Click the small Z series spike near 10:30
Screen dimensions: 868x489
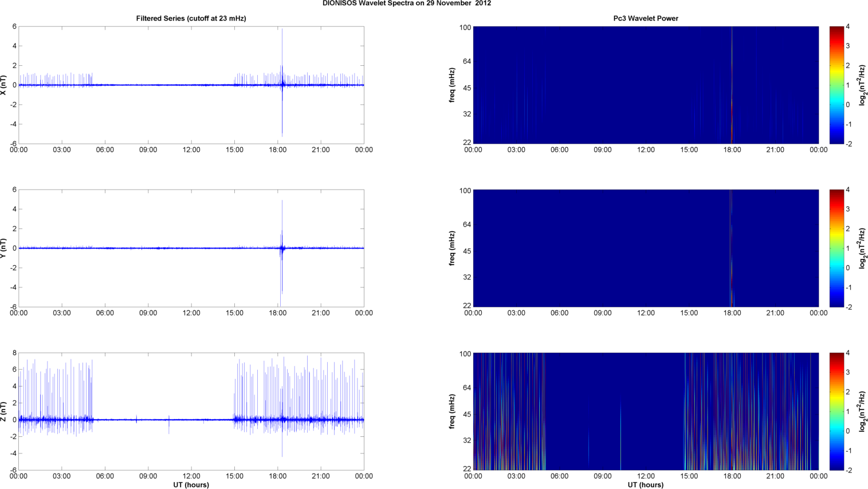click(x=169, y=424)
